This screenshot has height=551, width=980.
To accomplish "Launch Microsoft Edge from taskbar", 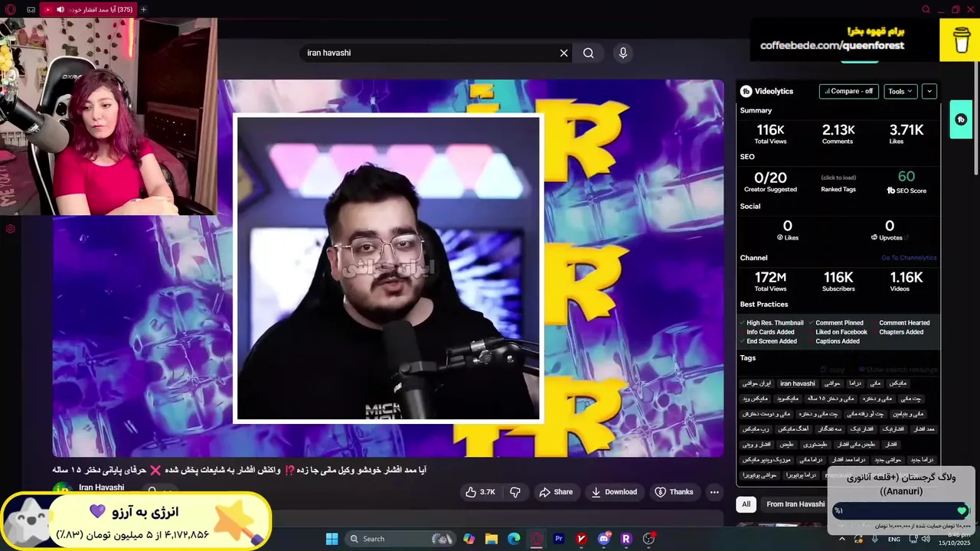I will tap(514, 539).
